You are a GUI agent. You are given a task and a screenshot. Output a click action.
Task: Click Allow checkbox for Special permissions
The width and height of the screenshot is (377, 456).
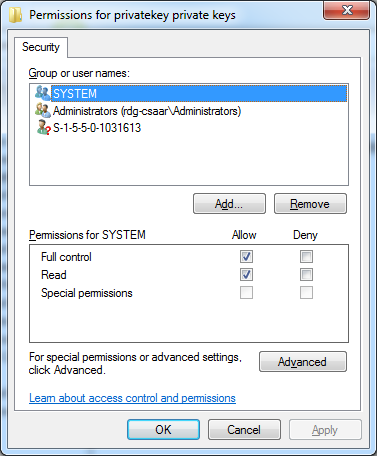pos(246,293)
